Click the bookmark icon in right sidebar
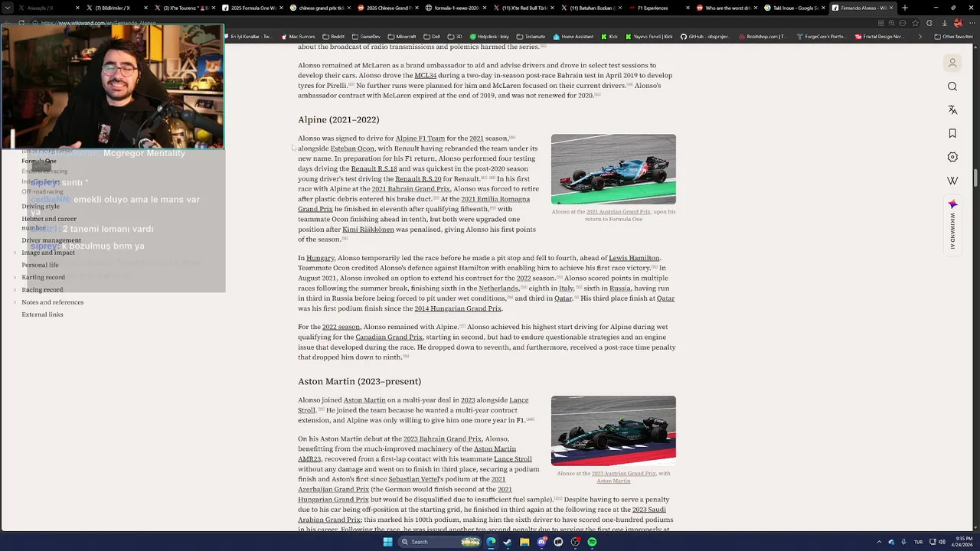Screen dimensions: 980x551 (952, 133)
